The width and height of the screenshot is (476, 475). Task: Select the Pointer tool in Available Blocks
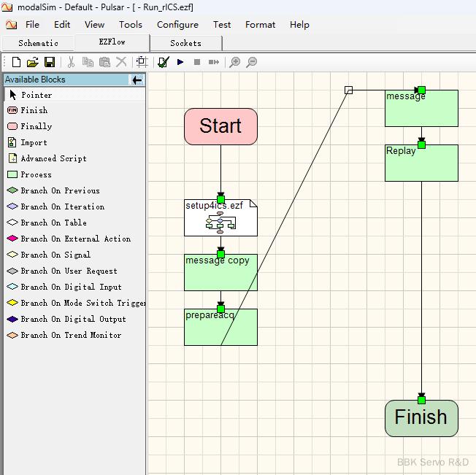click(36, 95)
